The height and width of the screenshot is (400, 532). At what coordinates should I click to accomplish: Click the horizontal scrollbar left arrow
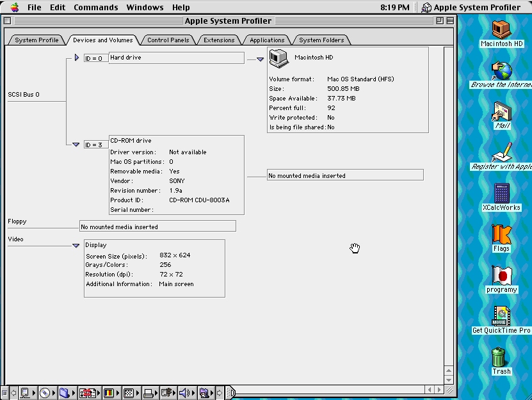point(430,390)
